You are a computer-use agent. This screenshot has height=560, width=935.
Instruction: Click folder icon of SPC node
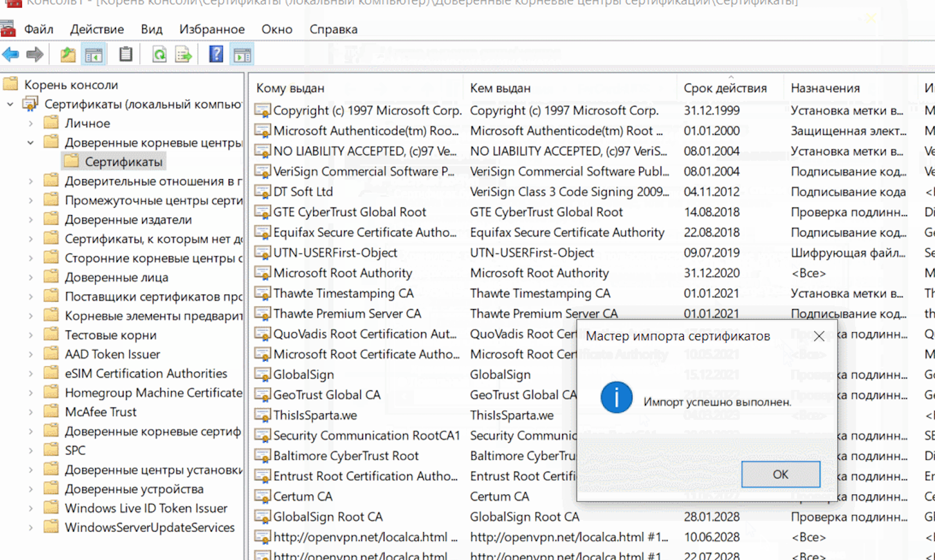[52, 450]
